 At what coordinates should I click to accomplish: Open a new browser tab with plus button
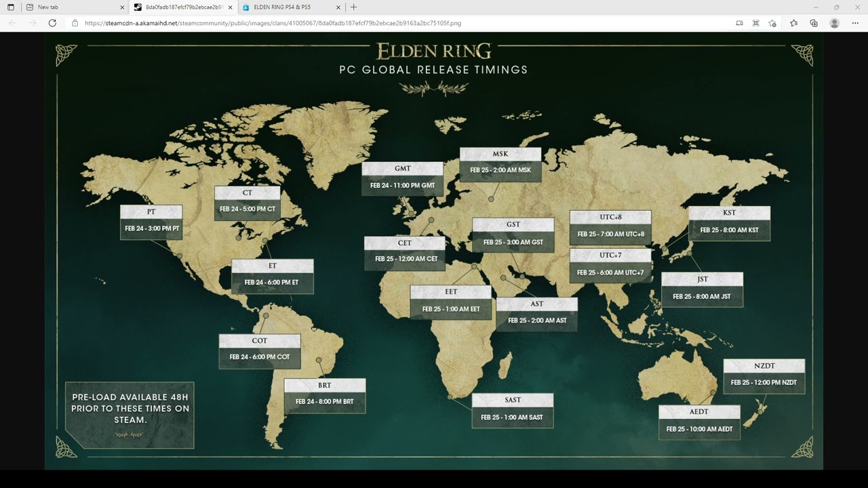pyautogui.click(x=353, y=7)
